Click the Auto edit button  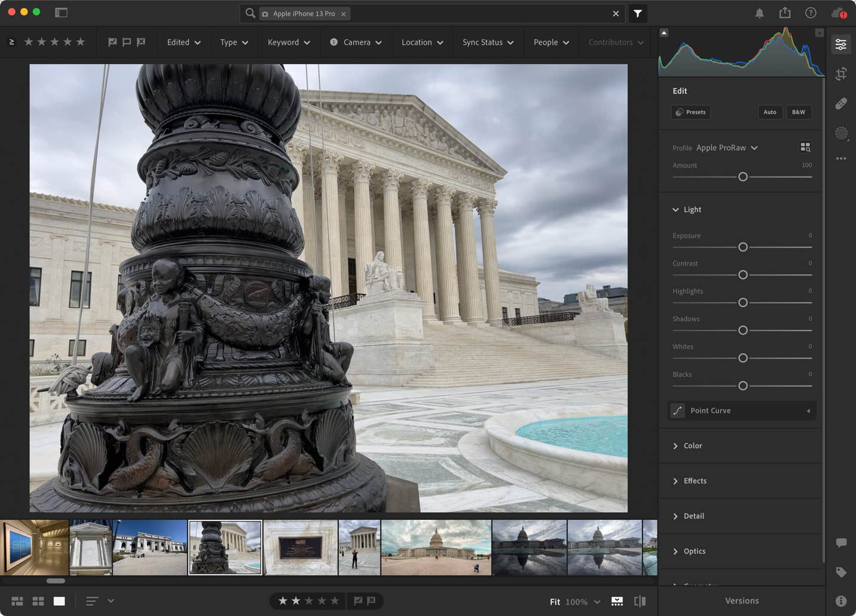pyautogui.click(x=770, y=112)
